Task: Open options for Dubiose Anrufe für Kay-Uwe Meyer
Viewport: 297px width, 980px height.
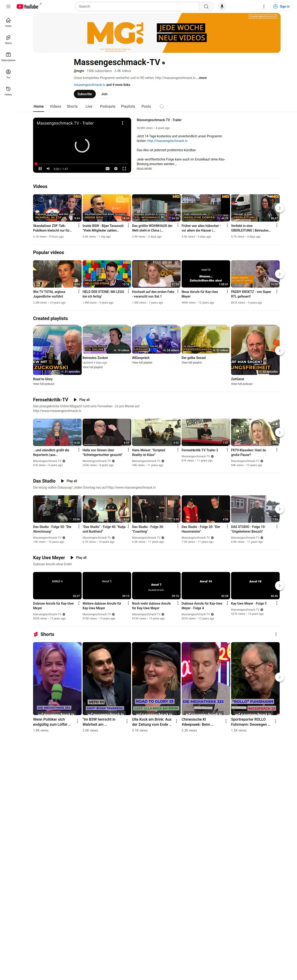Action: [x=79, y=603]
